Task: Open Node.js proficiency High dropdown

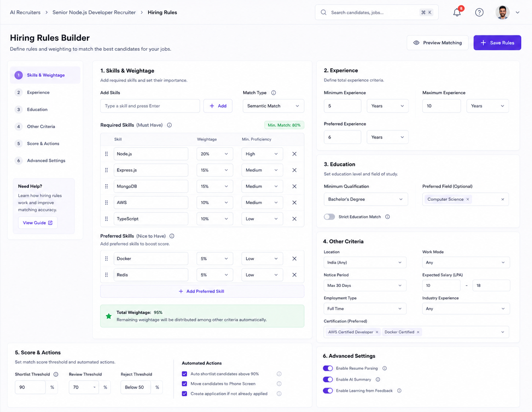Action: pos(262,154)
